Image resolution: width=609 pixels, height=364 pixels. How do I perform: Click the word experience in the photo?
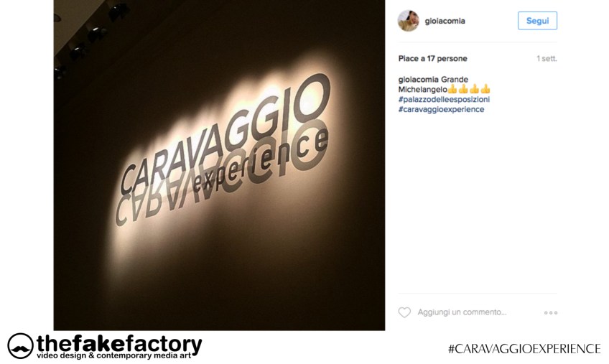coord(260,160)
